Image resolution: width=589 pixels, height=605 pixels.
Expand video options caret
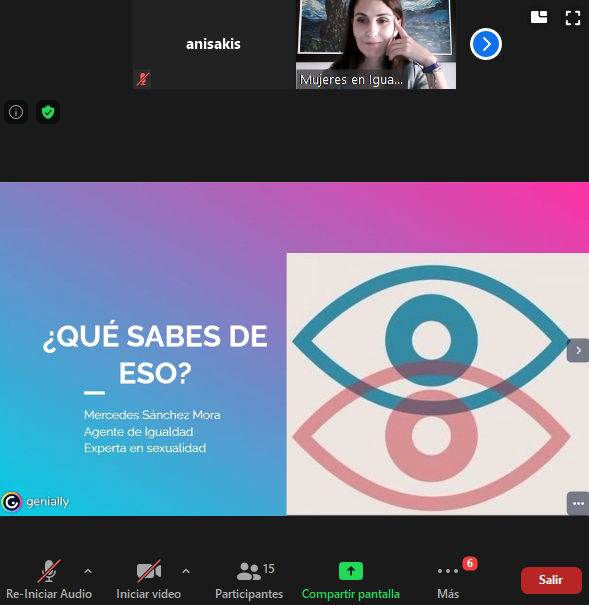[x=186, y=571]
